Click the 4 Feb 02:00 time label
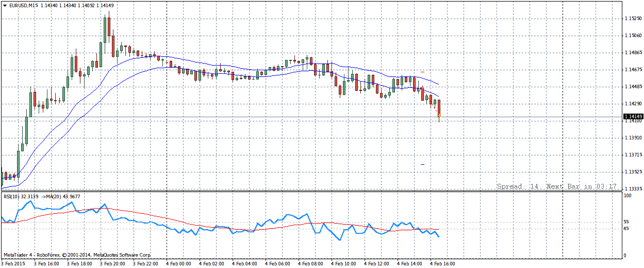 (x=211, y=264)
